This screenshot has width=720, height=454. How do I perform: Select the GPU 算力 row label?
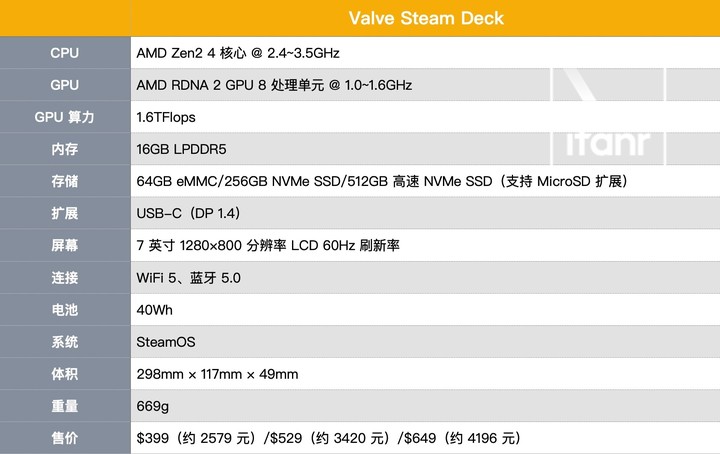click(x=64, y=117)
